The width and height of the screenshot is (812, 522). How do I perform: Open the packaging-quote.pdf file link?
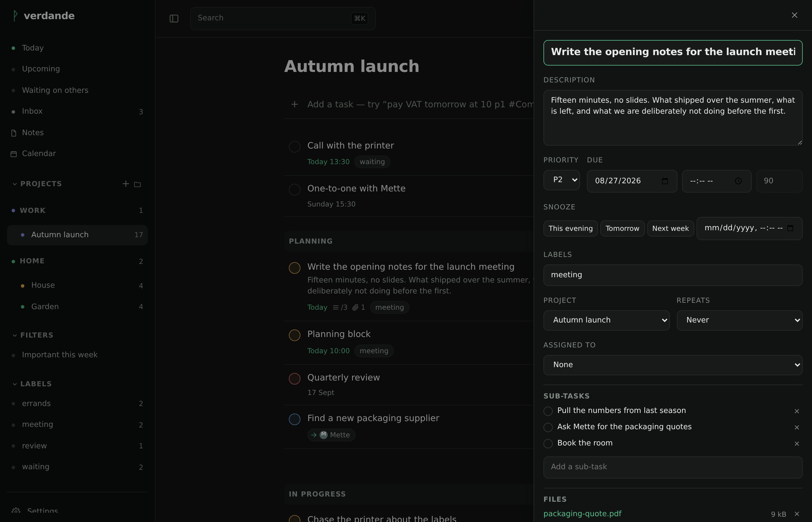tap(582, 514)
